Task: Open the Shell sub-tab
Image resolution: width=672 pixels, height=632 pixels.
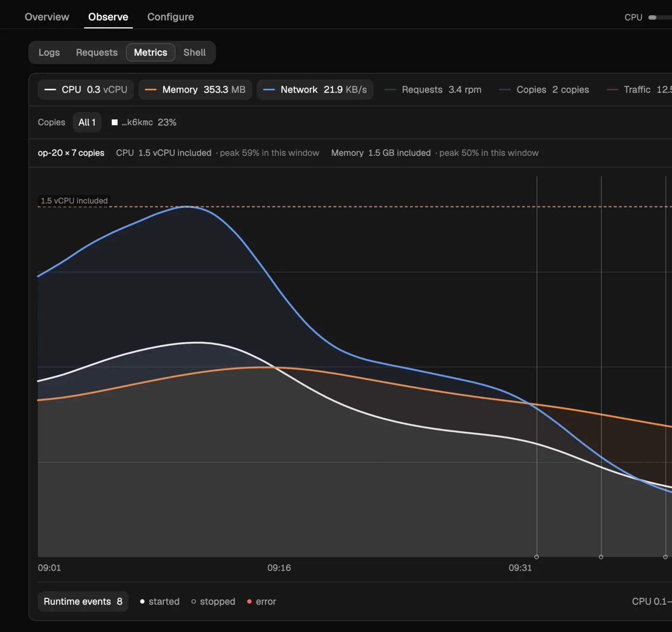Action: click(194, 52)
